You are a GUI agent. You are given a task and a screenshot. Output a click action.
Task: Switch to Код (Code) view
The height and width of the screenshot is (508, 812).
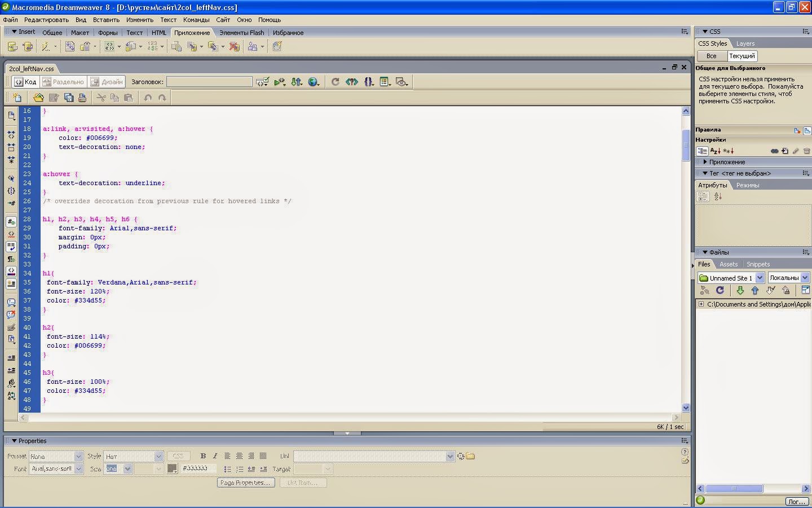coord(25,82)
